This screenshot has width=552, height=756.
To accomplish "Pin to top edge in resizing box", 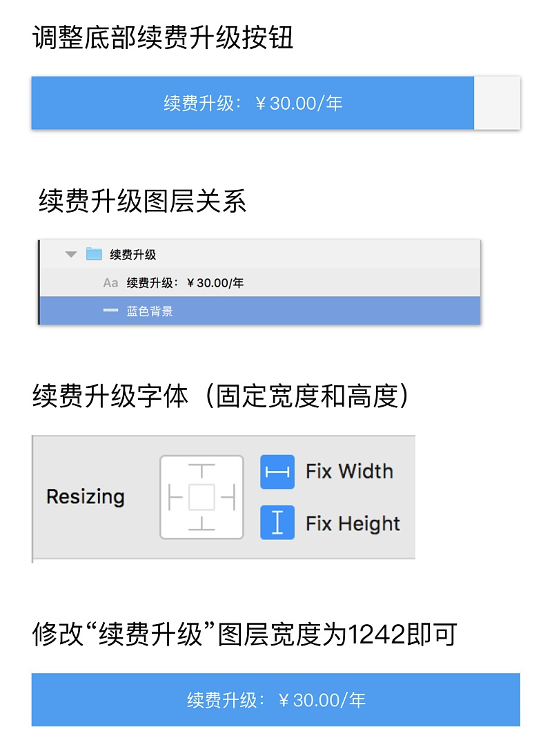I will point(201,470).
